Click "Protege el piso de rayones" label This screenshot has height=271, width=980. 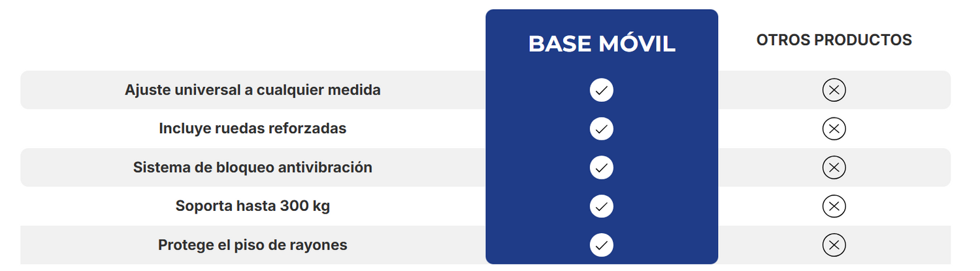(252, 246)
